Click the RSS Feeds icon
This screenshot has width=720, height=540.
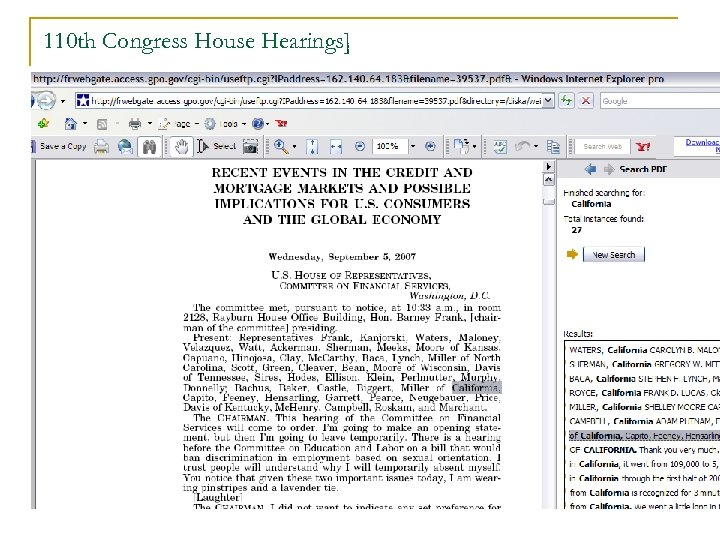(102, 124)
